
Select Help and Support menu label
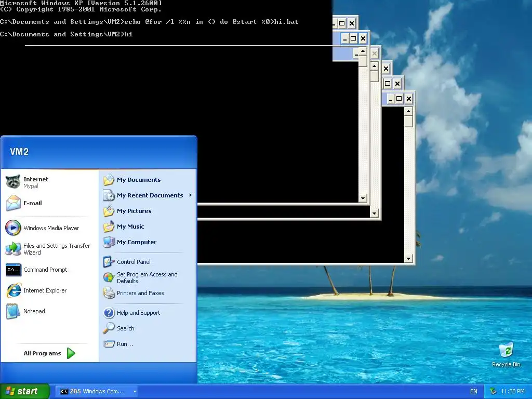(138, 313)
